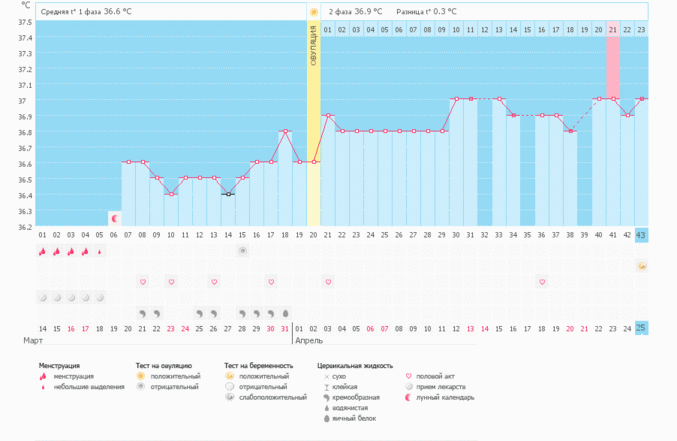Click the negative ovulation test icon on day 15

(242, 250)
